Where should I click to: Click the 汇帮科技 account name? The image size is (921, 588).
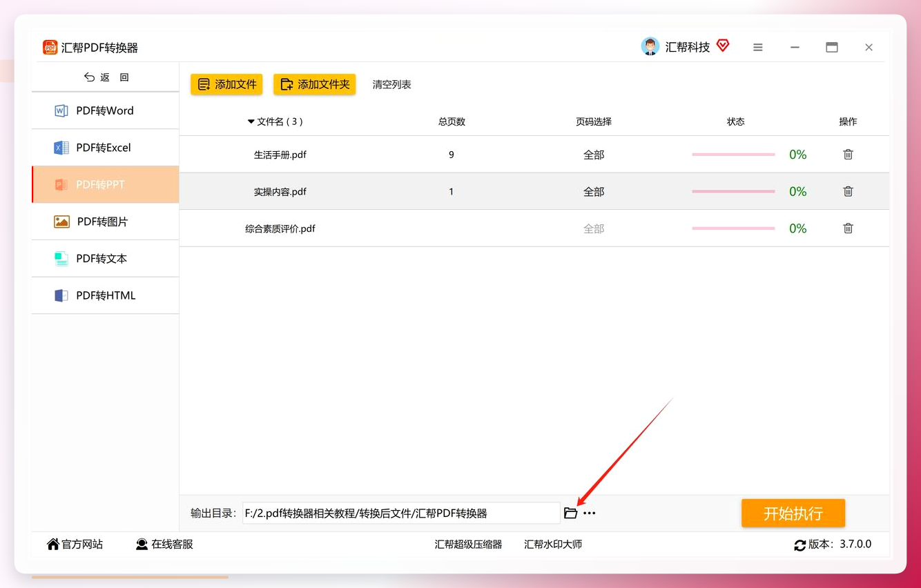pyautogui.click(x=688, y=47)
